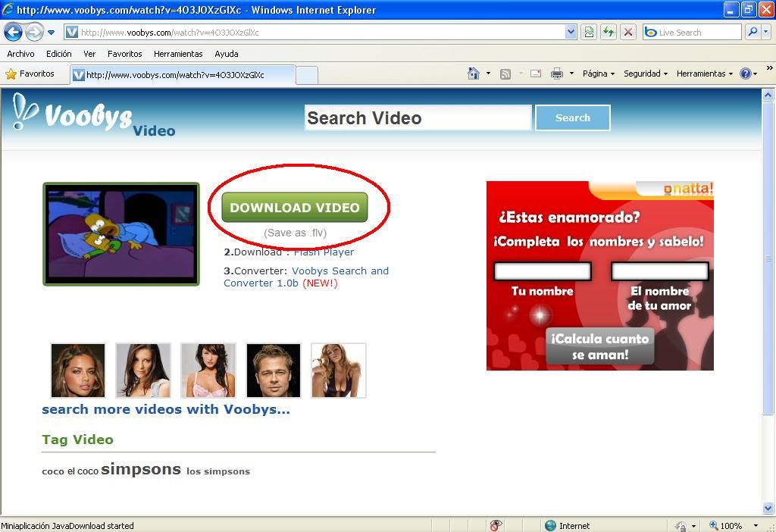Screen dimensions: 776x532
Task: Click the Home page icon
Action: (474, 74)
